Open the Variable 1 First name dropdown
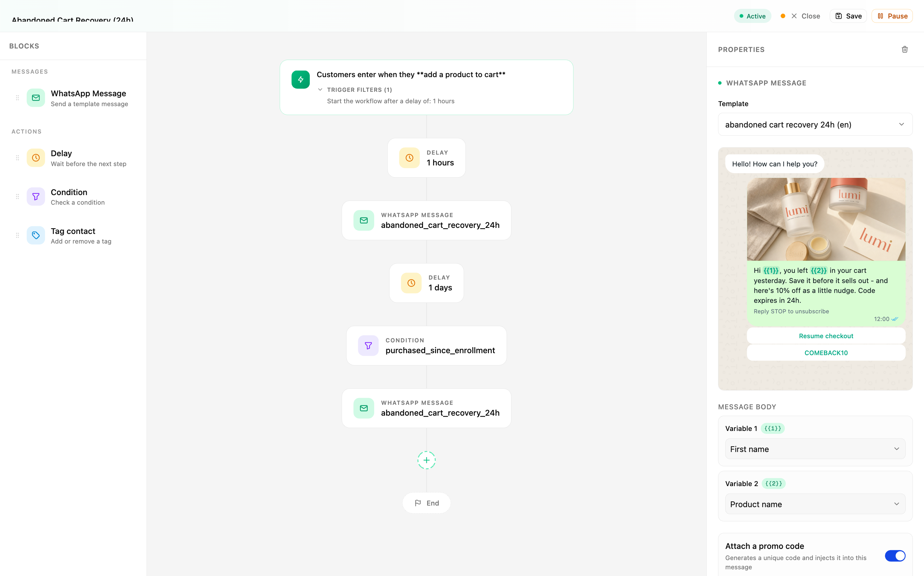 click(815, 449)
